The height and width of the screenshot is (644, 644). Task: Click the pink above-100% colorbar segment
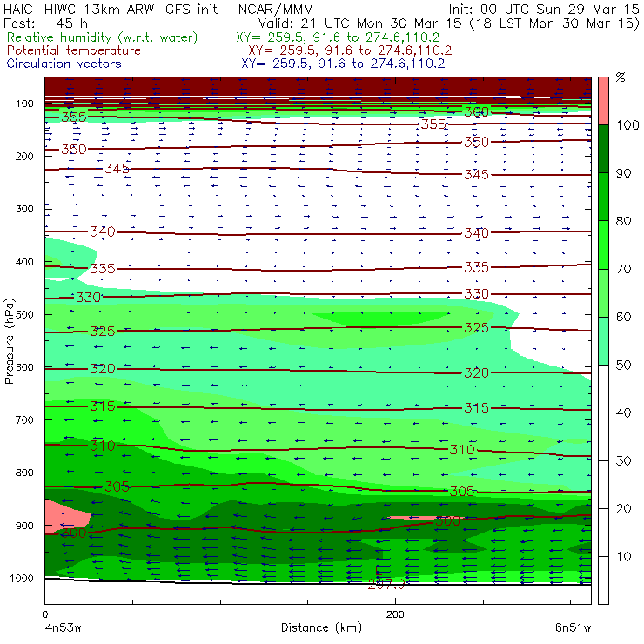coord(603,101)
